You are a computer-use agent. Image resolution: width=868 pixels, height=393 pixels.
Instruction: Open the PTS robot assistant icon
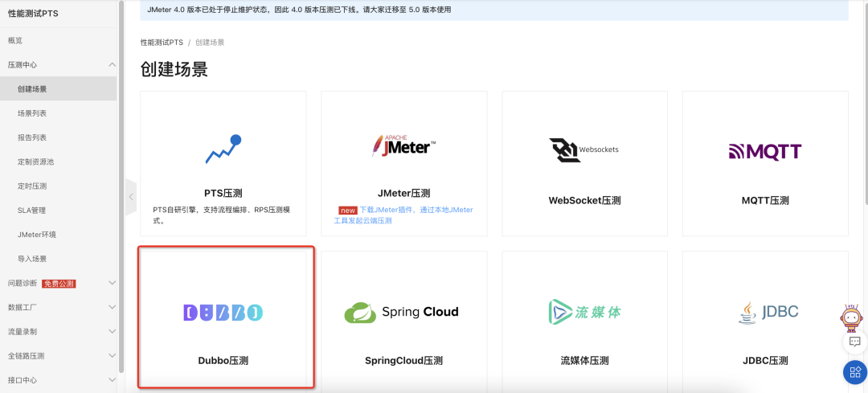tap(850, 317)
